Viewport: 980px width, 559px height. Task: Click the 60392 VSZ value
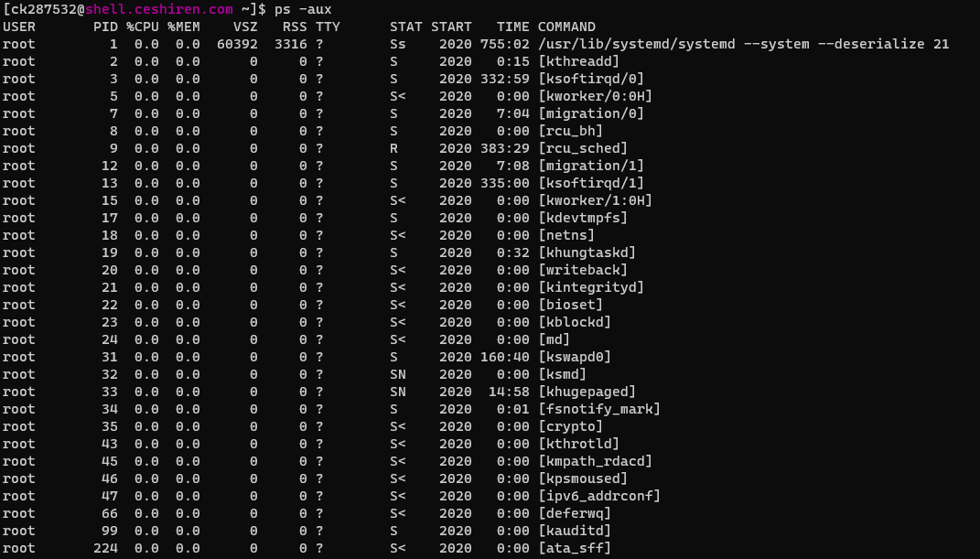(238, 44)
